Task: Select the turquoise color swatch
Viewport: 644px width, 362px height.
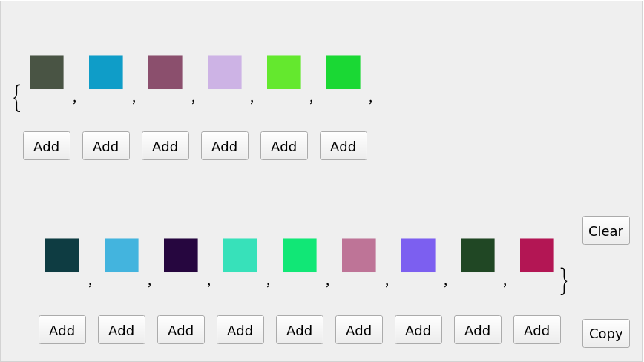Action: coord(240,255)
